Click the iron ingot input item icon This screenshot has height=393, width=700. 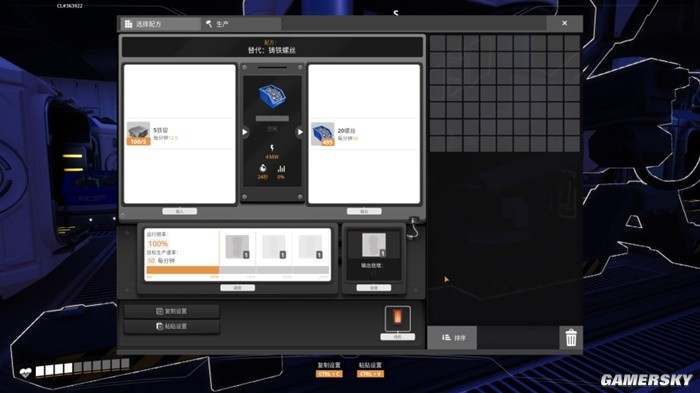point(138,134)
